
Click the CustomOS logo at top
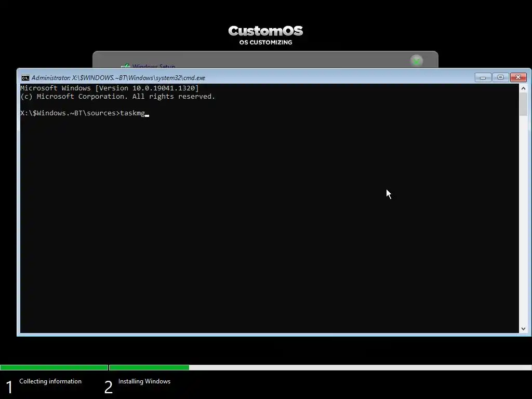pyautogui.click(x=265, y=31)
